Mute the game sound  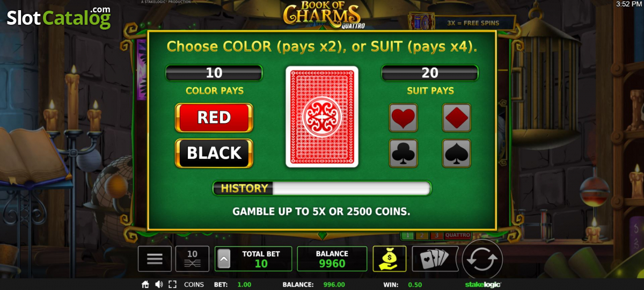(159, 285)
